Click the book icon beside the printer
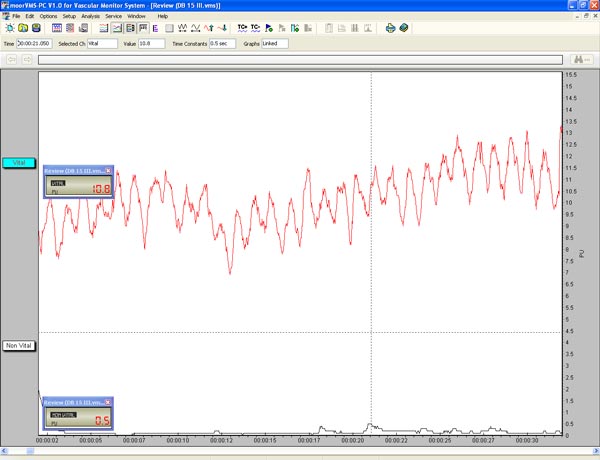 pyautogui.click(x=404, y=28)
